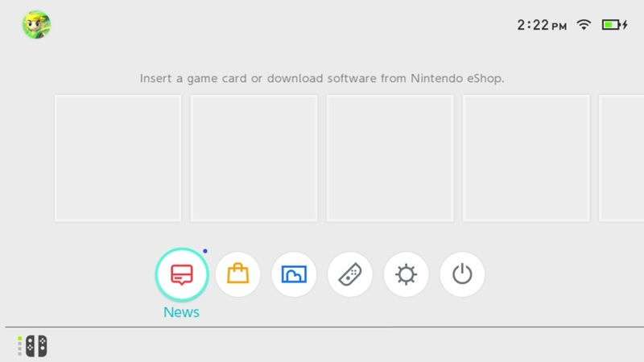644x362 pixels.
Task: Select the third empty game tile
Action: coord(390,158)
